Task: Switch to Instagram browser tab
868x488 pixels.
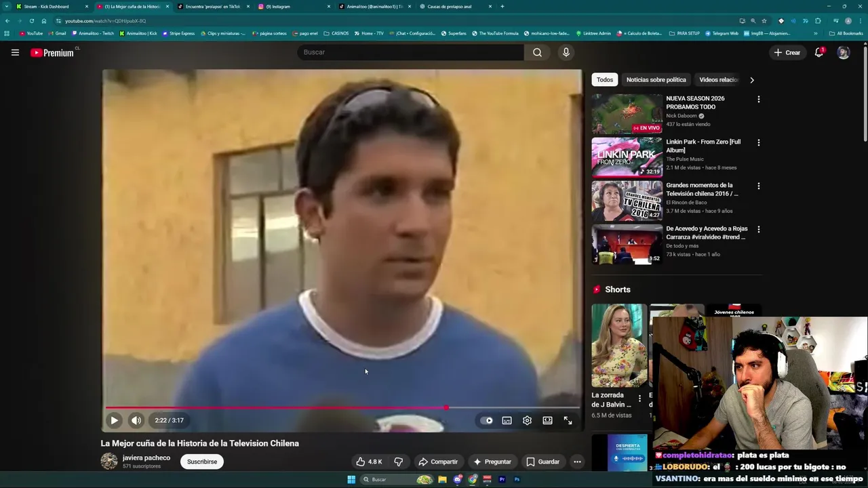Action: [293, 6]
